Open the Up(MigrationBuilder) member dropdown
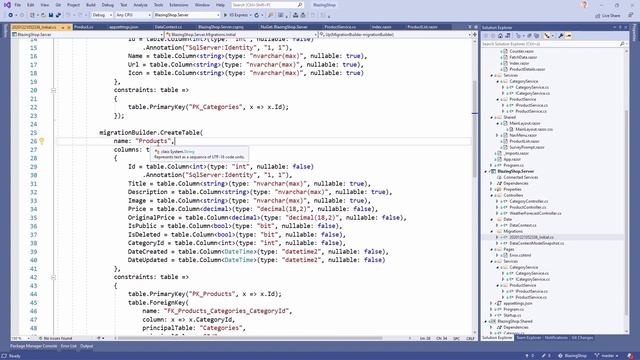640x360 pixels. (395, 35)
